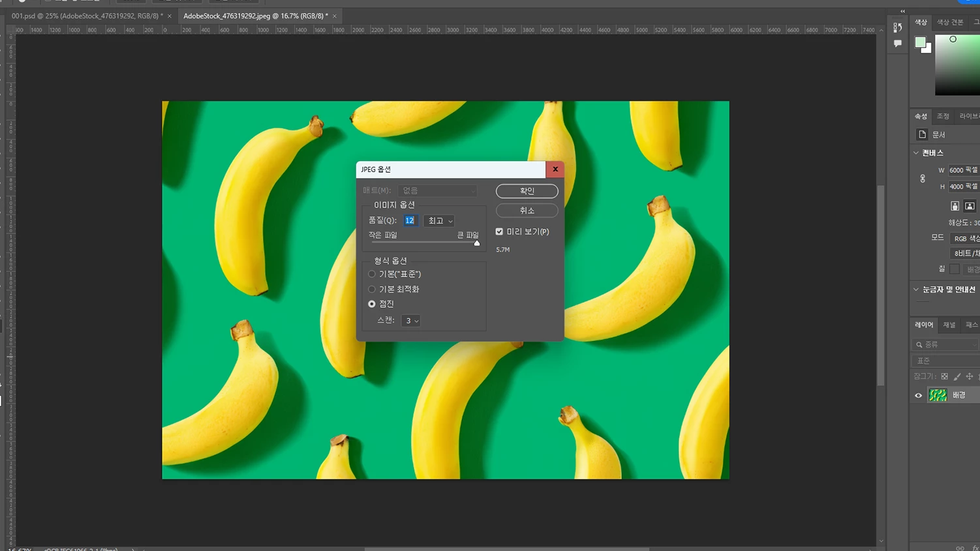Click the 확인 (OK) button
980x551 pixels.
(x=527, y=191)
